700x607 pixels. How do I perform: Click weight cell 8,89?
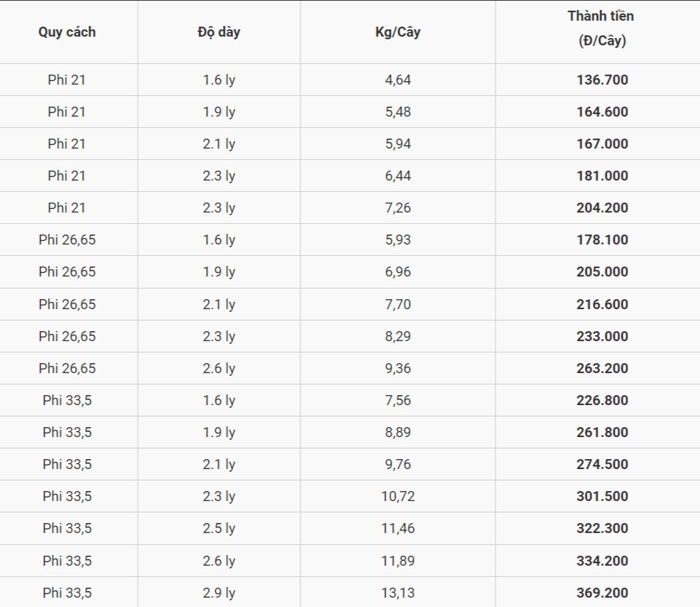[x=398, y=432]
